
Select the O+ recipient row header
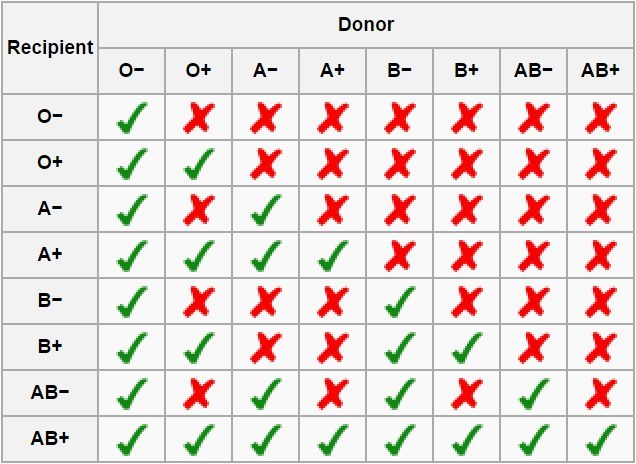pyautogui.click(x=50, y=164)
